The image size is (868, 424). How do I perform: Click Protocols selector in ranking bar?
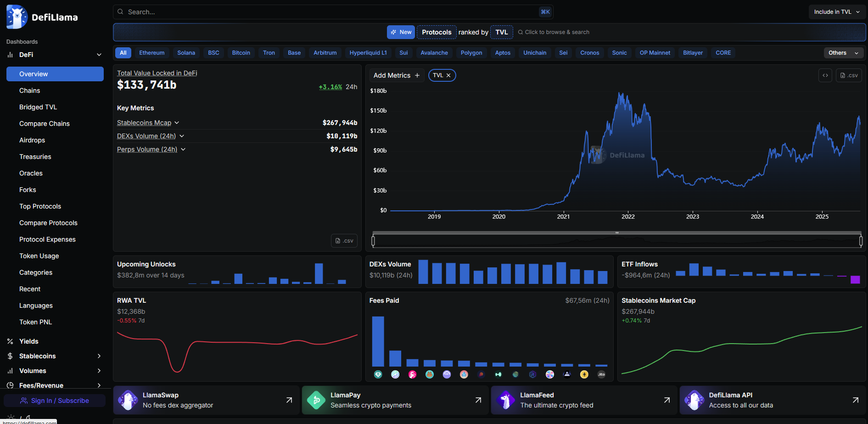[x=437, y=32]
